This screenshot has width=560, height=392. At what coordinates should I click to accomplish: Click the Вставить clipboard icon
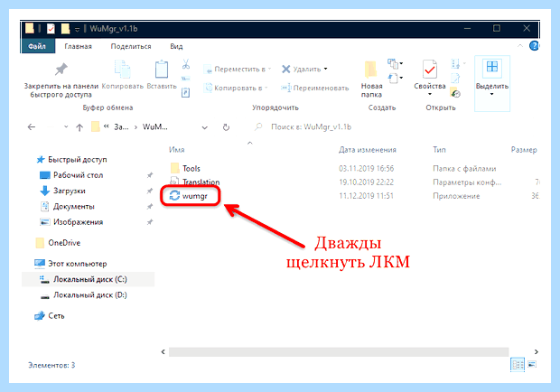click(x=162, y=69)
